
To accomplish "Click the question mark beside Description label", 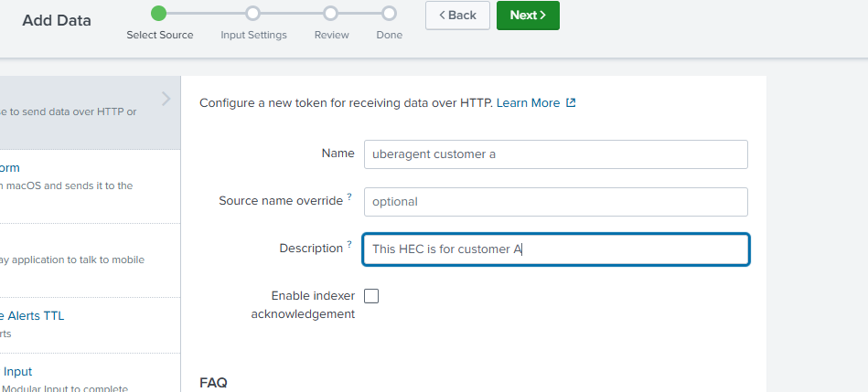I will [x=349, y=245].
